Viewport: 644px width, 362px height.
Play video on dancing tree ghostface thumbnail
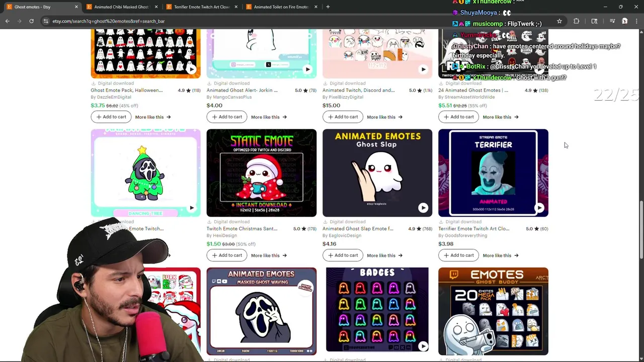click(192, 208)
